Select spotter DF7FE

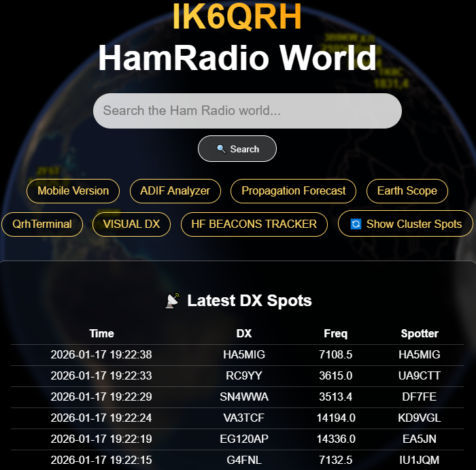point(420,397)
